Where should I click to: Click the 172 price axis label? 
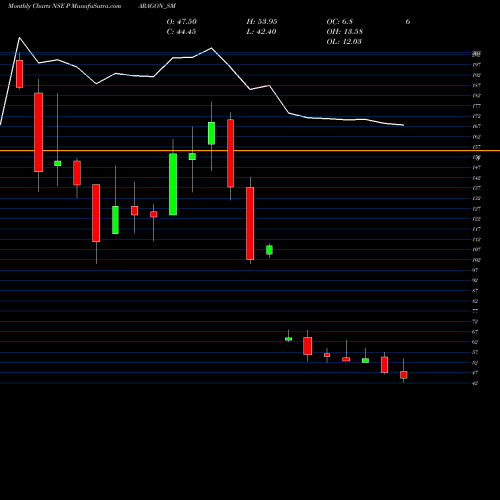tap(477, 116)
